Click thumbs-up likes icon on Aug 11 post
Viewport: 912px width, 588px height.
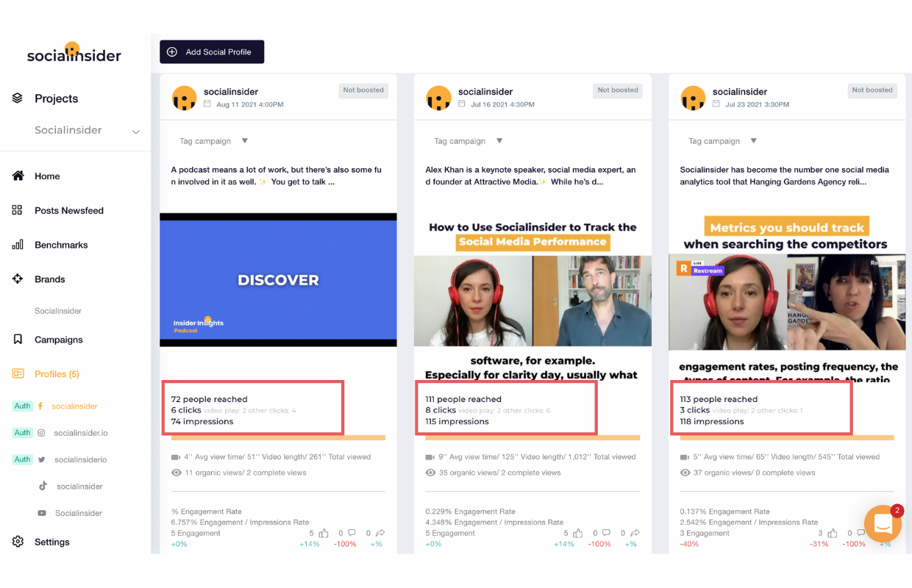click(323, 533)
